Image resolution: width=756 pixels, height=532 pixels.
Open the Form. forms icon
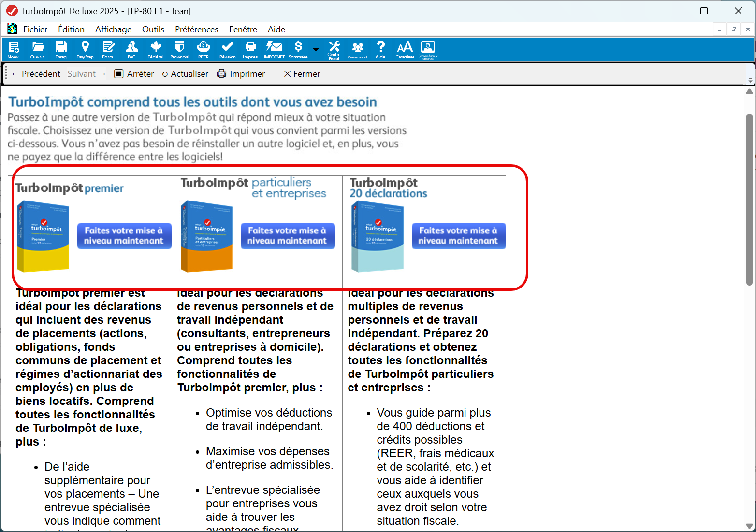tap(108, 49)
